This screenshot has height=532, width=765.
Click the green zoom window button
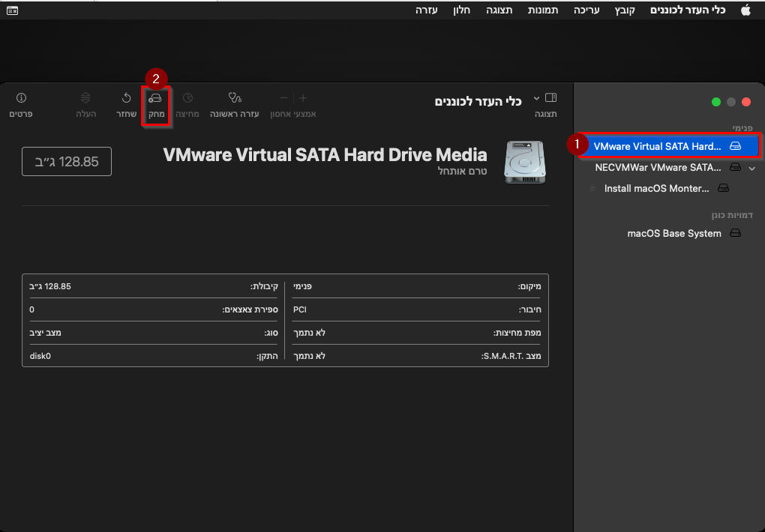click(x=716, y=102)
